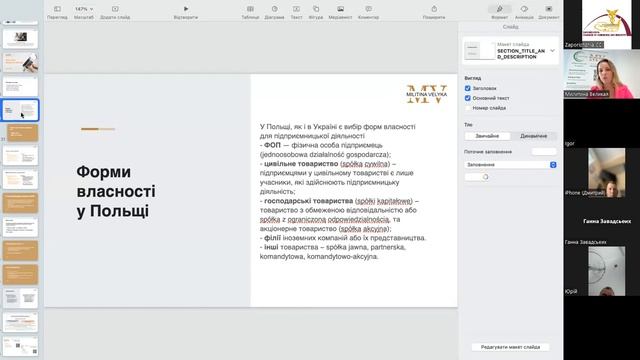Open the fill color well swatch
The image size is (640, 360).
[x=473, y=177]
